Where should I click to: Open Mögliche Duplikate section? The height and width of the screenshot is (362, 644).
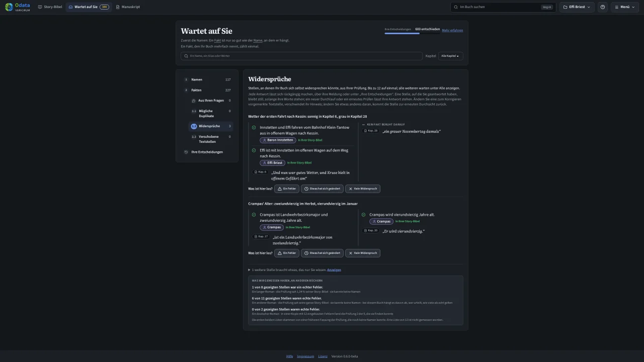(211, 114)
